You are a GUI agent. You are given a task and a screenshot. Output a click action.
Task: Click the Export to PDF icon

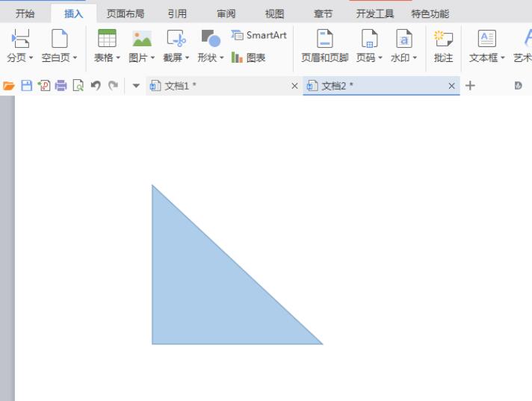point(44,86)
